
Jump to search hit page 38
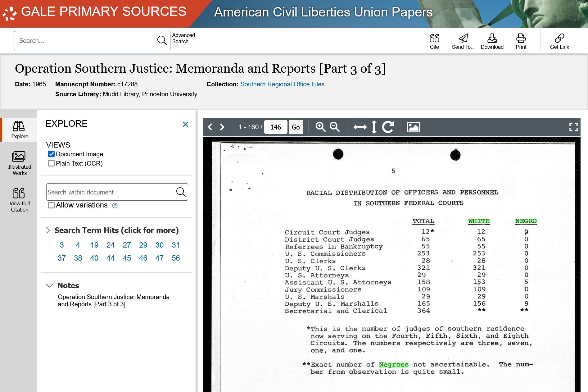[78, 258]
